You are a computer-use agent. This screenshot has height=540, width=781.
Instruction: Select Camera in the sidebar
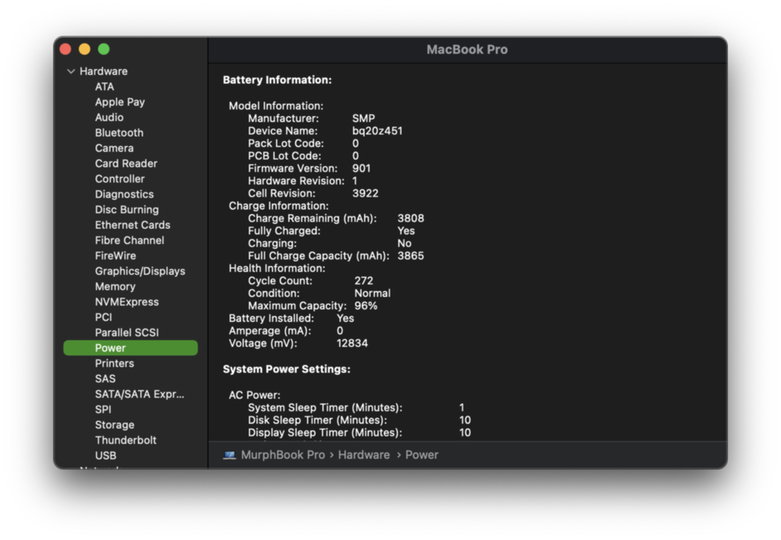pos(114,148)
